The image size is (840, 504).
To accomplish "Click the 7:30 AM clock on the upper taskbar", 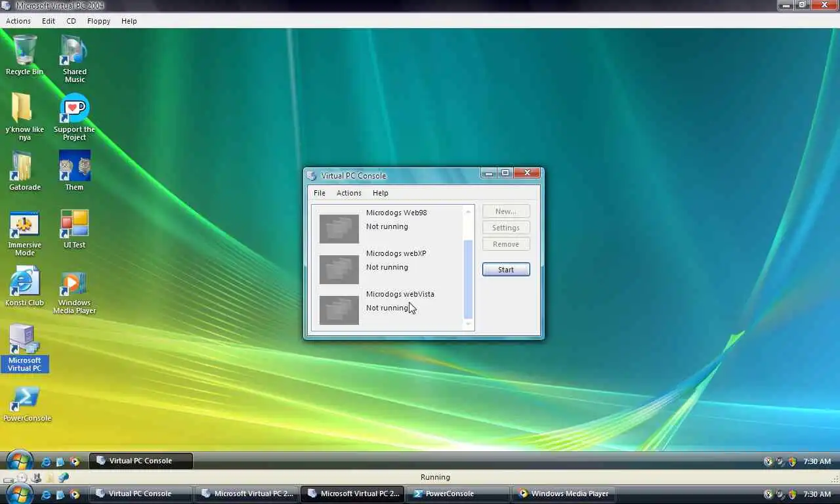I will coord(817,461).
